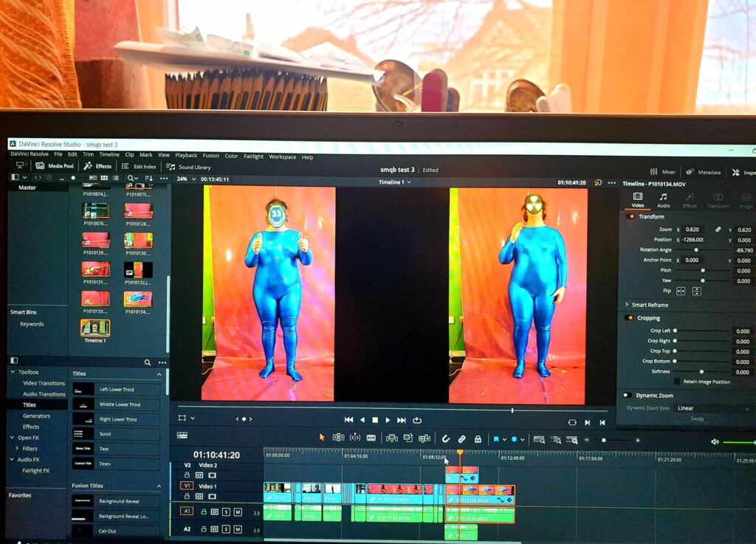The width and height of the screenshot is (756, 544).
Task: Collapse the Fusion Titles section
Action: (x=159, y=486)
